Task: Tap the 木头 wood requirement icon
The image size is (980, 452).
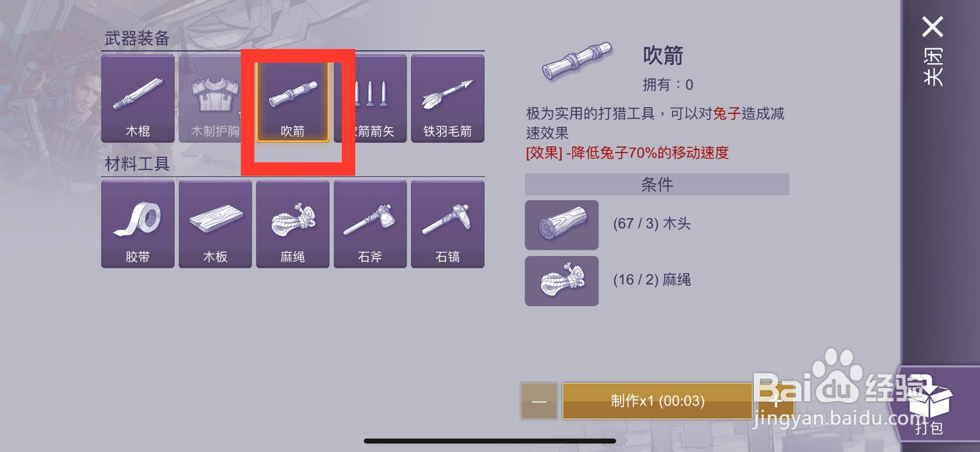Action: coord(562,225)
